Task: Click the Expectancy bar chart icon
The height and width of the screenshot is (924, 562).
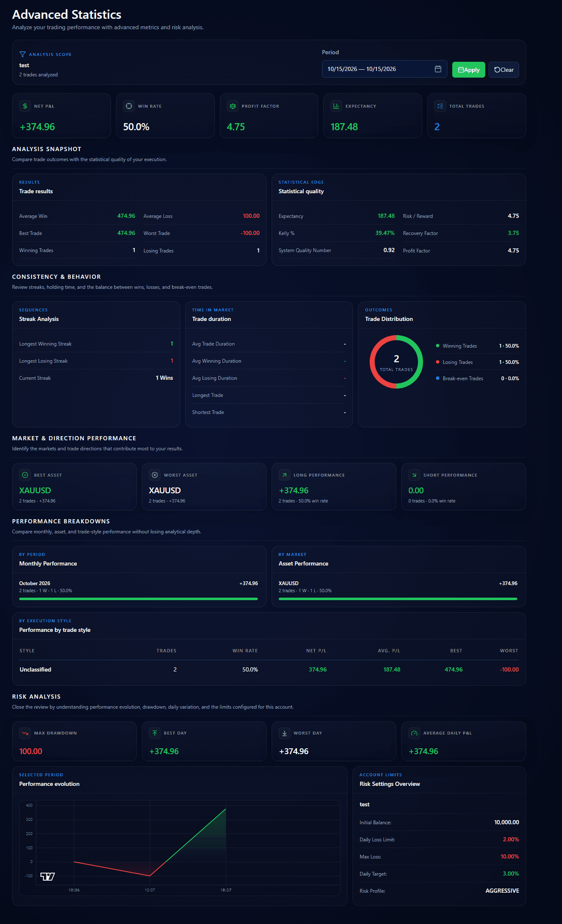Action: point(336,106)
